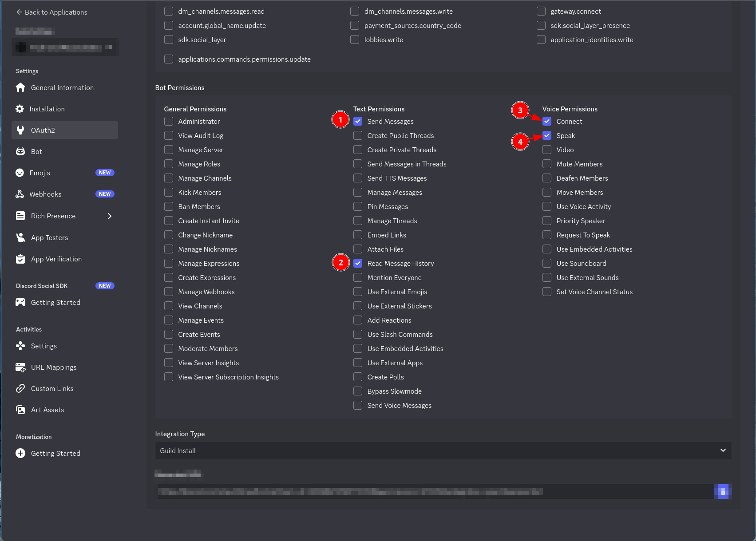Screen dimensions: 756x541
Task: Click the App Verification clipboard icon
Action: click(x=20, y=259)
